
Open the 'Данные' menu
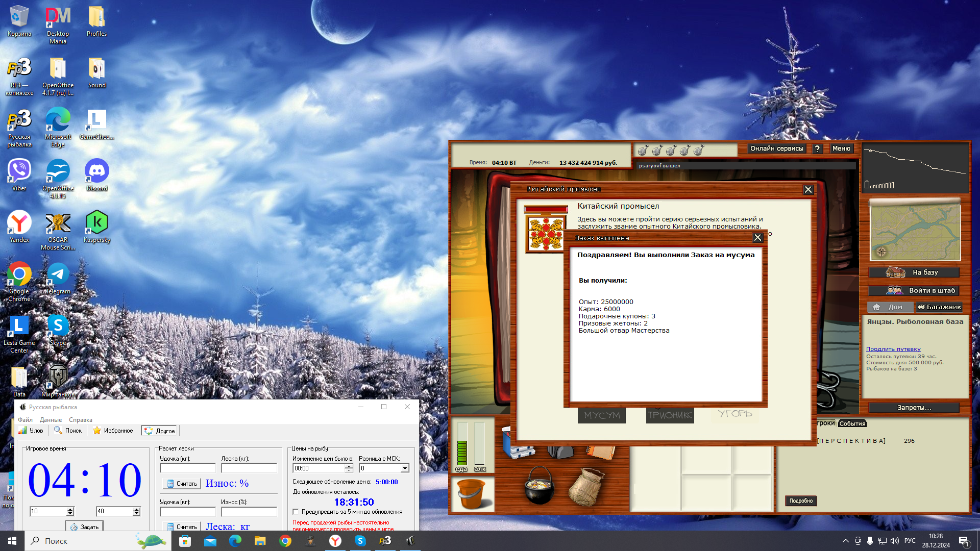coord(51,420)
